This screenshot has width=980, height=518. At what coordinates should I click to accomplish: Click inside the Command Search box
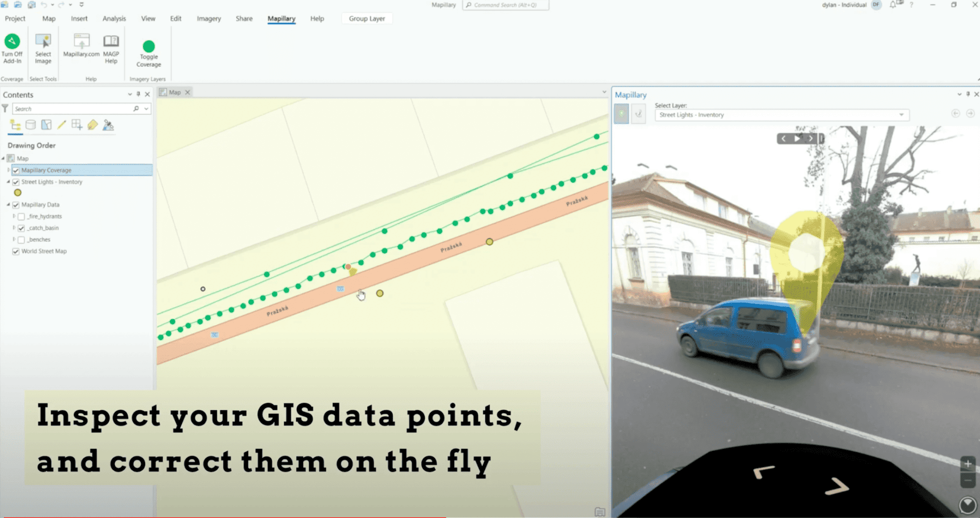point(505,5)
